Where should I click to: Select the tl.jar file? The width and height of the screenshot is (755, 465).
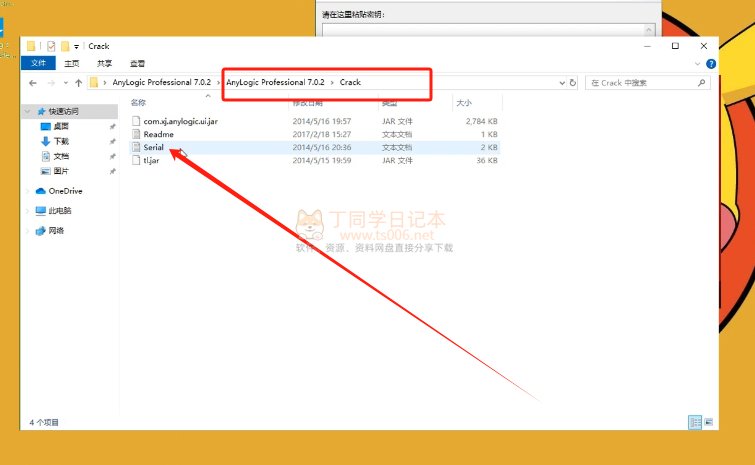click(151, 160)
